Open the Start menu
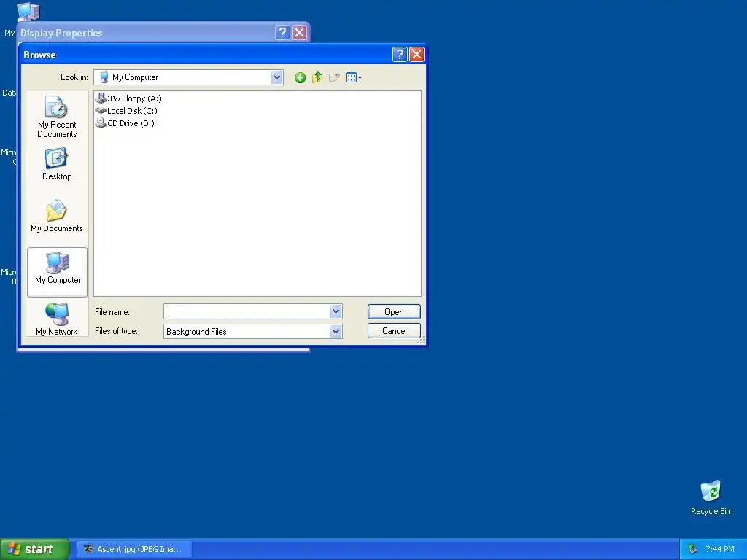The width and height of the screenshot is (747, 560). [x=34, y=549]
